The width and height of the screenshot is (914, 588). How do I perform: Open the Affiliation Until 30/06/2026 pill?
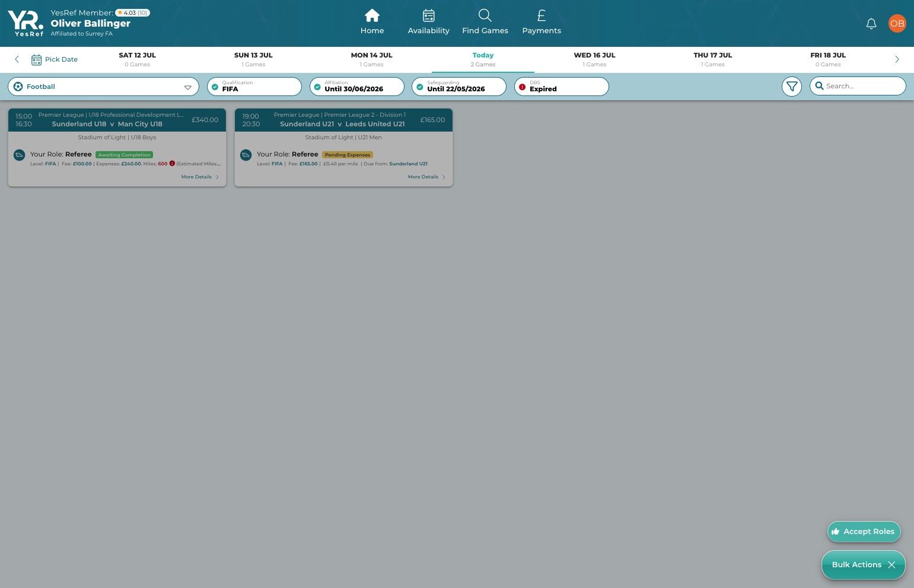tap(356, 87)
